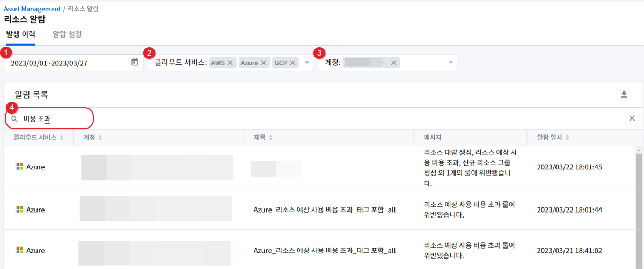This screenshot has height=269, width=644.
Task: Click the search magnifier icon
Action: click(14, 118)
